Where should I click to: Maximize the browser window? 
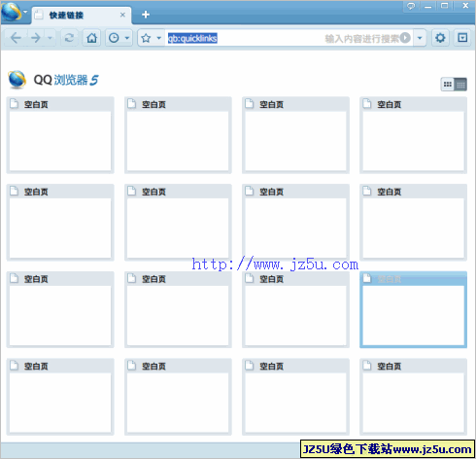pyautogui.click(x=445, y=6)
